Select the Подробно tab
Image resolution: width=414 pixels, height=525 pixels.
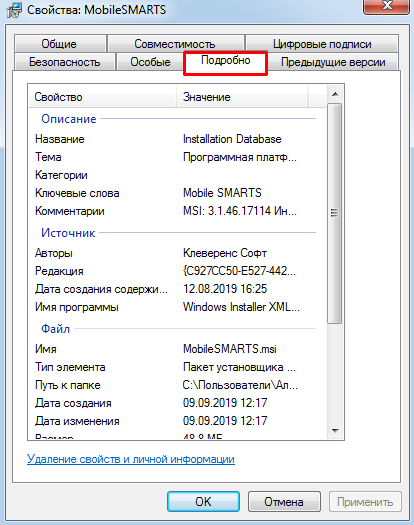(x=225, y=63)
